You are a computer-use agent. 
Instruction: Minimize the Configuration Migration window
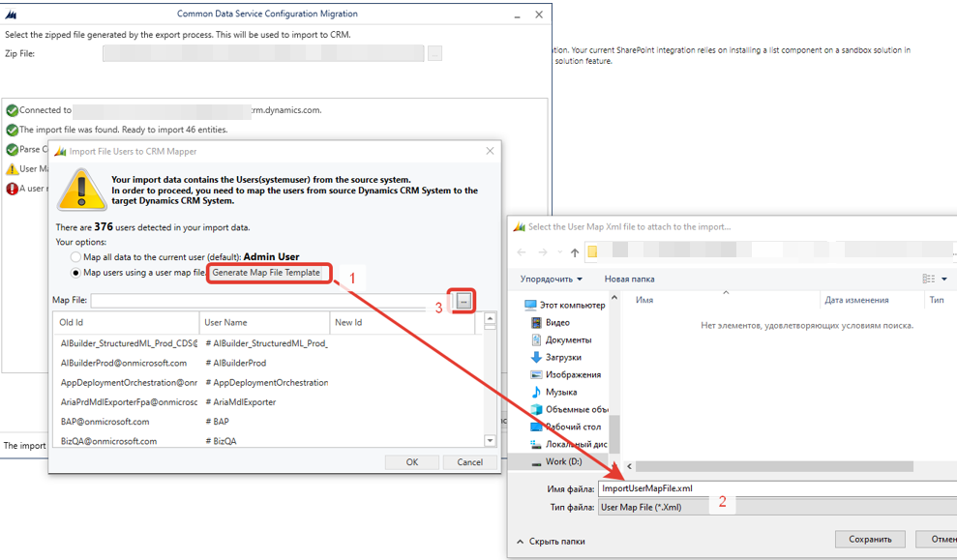point(517,15)
